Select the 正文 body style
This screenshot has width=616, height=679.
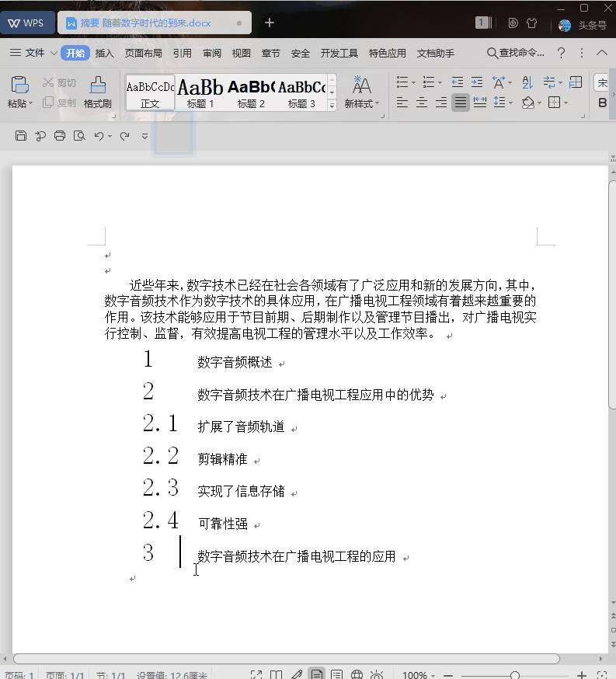tap(150, 92)
